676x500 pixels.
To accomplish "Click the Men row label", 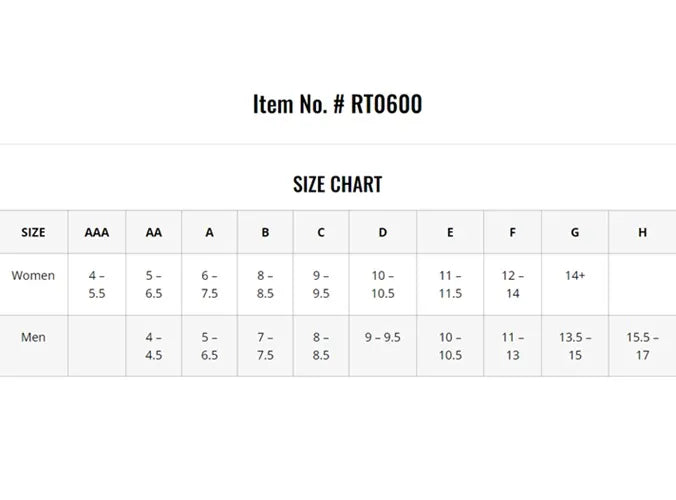I will click(33, 338).
